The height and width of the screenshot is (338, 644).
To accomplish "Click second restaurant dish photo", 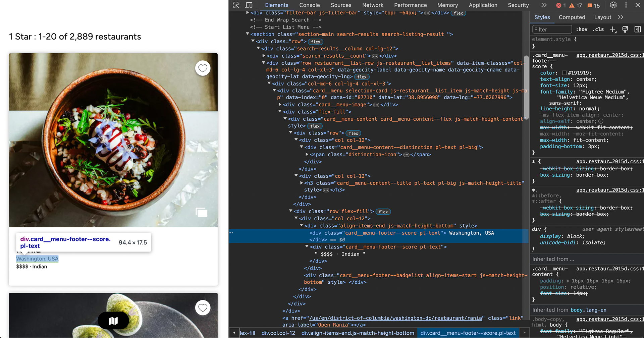I will click(x=113, y=315).
